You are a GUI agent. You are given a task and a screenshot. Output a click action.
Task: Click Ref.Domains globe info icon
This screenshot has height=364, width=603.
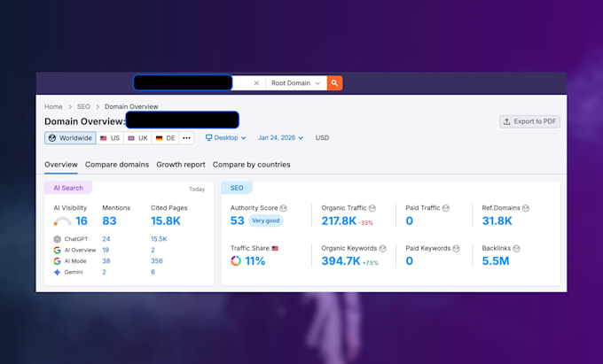click(526, 208)
